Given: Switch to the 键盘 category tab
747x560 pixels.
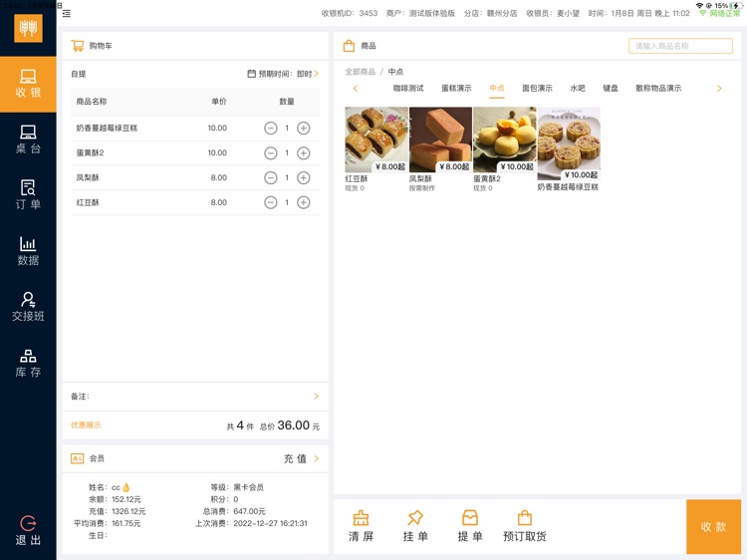Looking at the screenshot, I should click(611, 88).
